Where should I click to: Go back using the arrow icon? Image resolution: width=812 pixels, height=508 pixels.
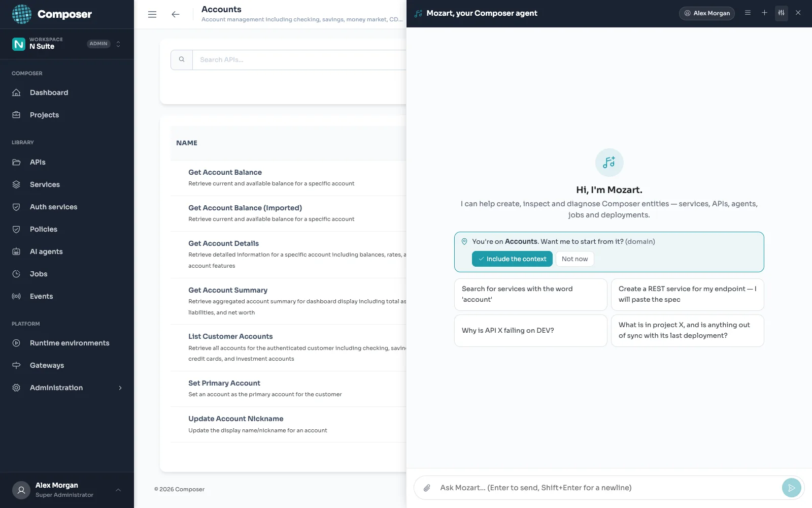tap(176, 14)
